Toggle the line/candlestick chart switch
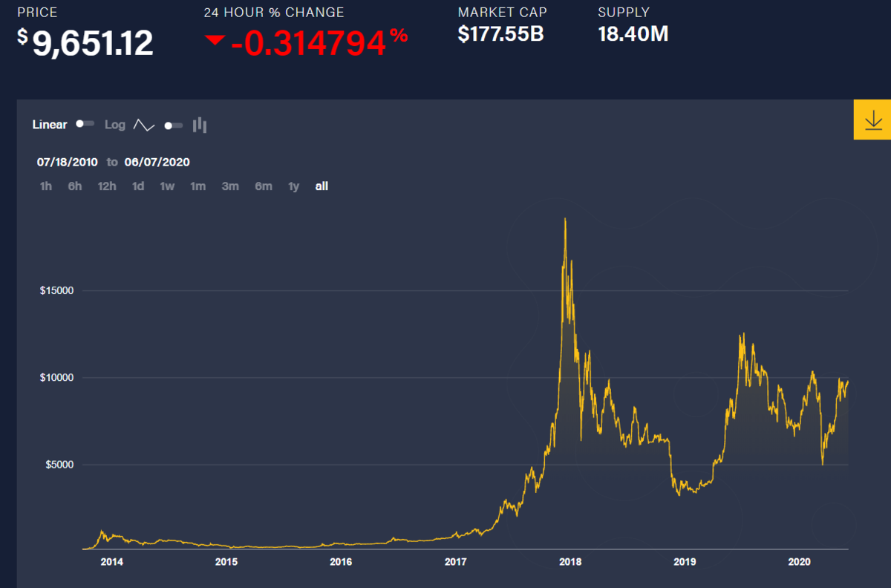The height and width of the screenshot is (588, 891). coord(173,125)
